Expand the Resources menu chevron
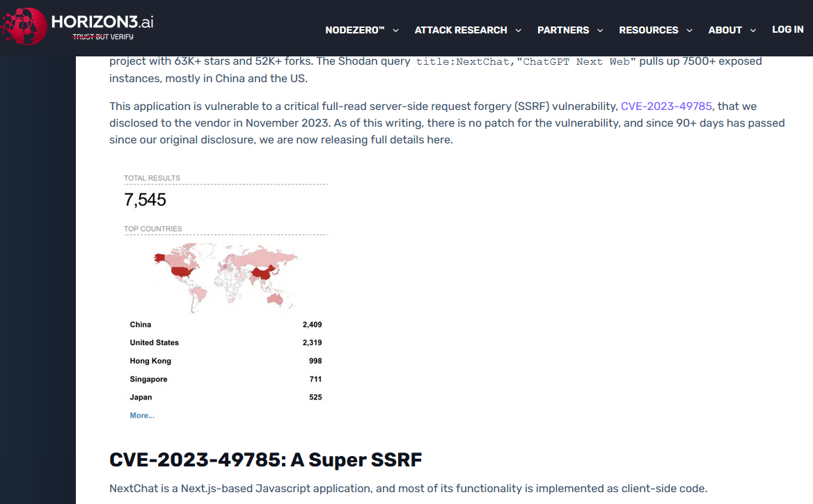The width and height of the screenshot is (813, 504). click(x=689, y=31)
